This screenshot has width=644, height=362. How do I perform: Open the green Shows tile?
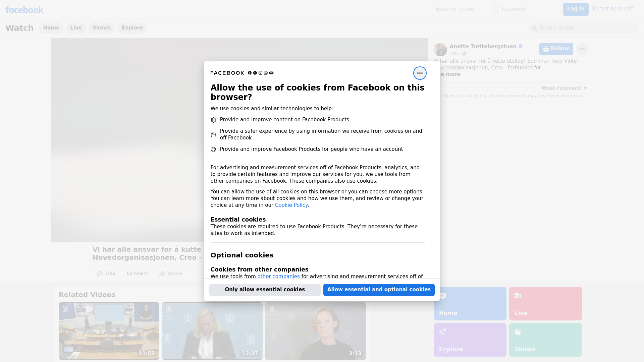[x=545, y=340]
